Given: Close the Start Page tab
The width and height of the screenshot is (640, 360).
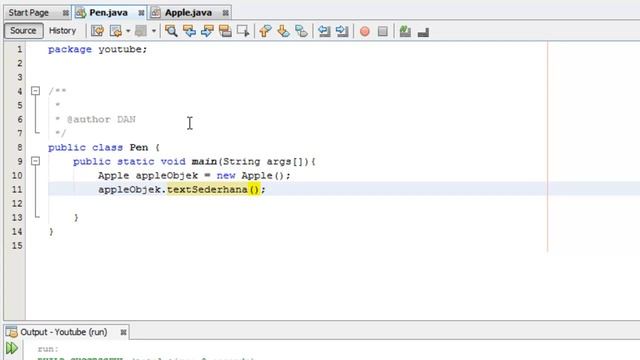Looking at the screenshot, I should pyautogui.click(x=65, y=13).
